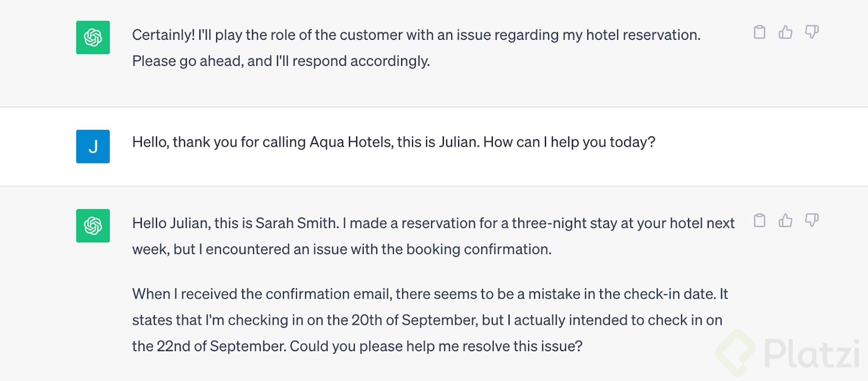The width and height of the screenshot is (868, 381).
Task: Click the name 'Sarah Smith' in the response
Action: point(296,223)
